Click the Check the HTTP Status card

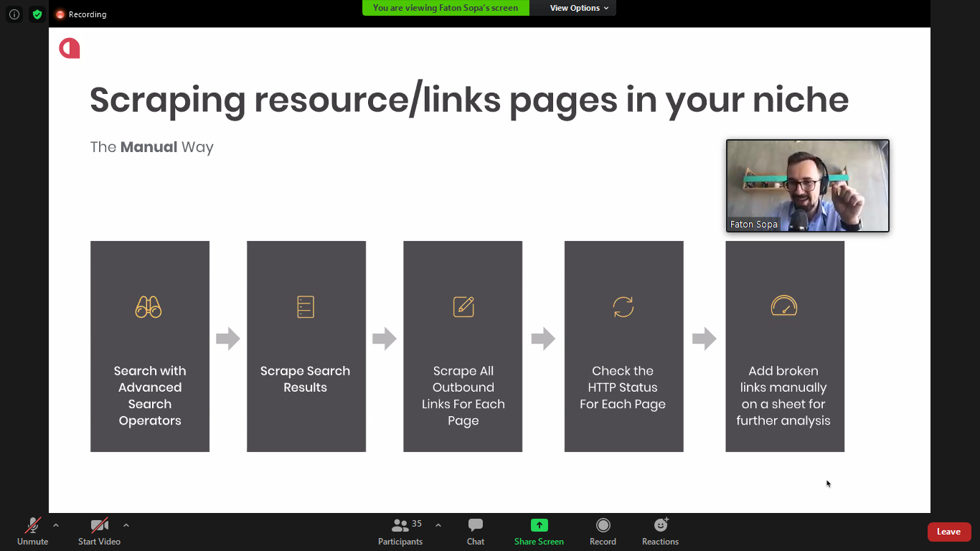tap(623, 347)
